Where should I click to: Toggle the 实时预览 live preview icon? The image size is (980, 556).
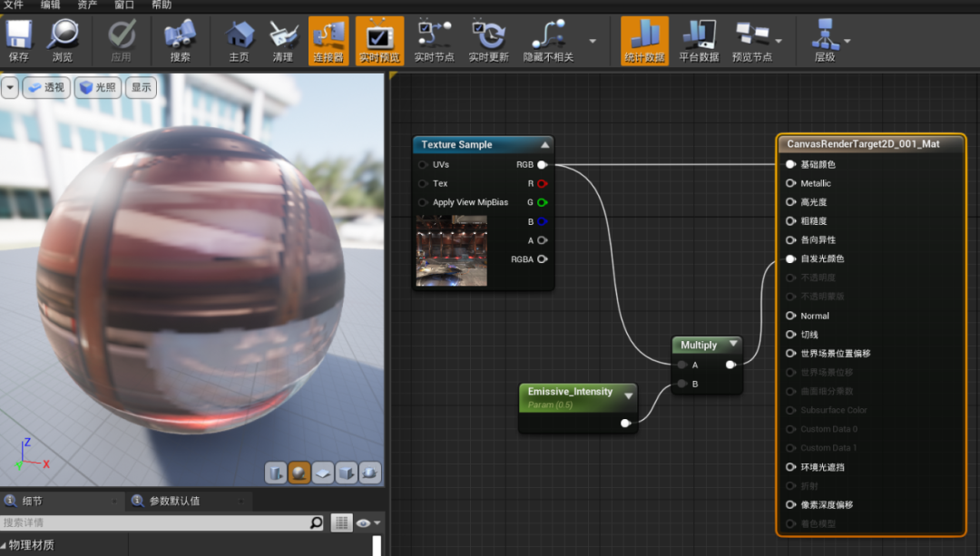click(379, 41)
